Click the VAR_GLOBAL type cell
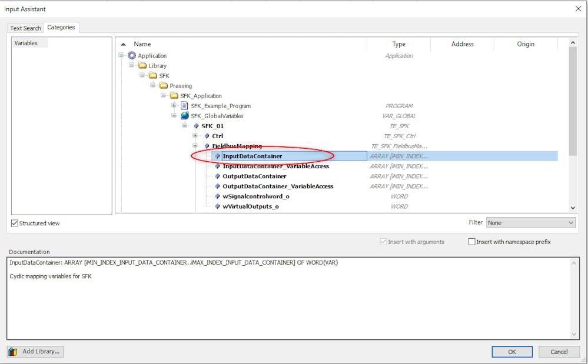 [x=399, y=116]
